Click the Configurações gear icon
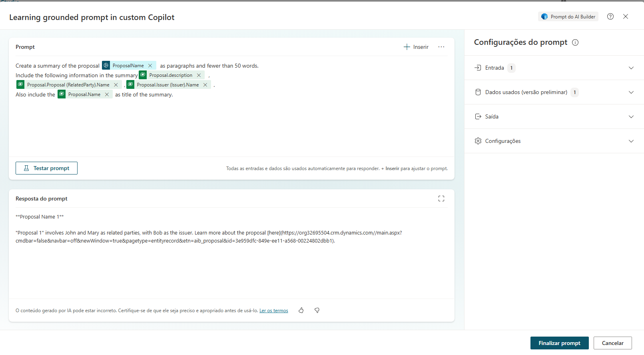 click(x=478, y=141)
